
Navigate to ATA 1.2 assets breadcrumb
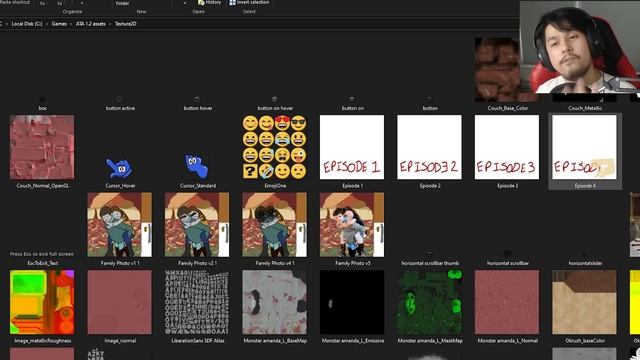coord(91,24)
